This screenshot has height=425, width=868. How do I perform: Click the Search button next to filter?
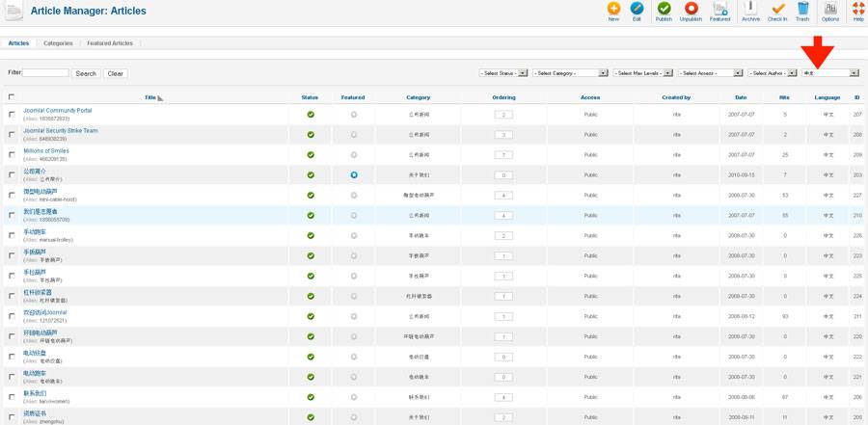(86, 73)
